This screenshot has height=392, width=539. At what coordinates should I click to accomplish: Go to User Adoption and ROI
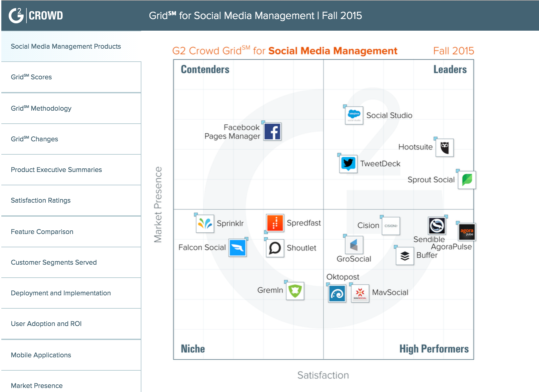[x=71, y=324]
